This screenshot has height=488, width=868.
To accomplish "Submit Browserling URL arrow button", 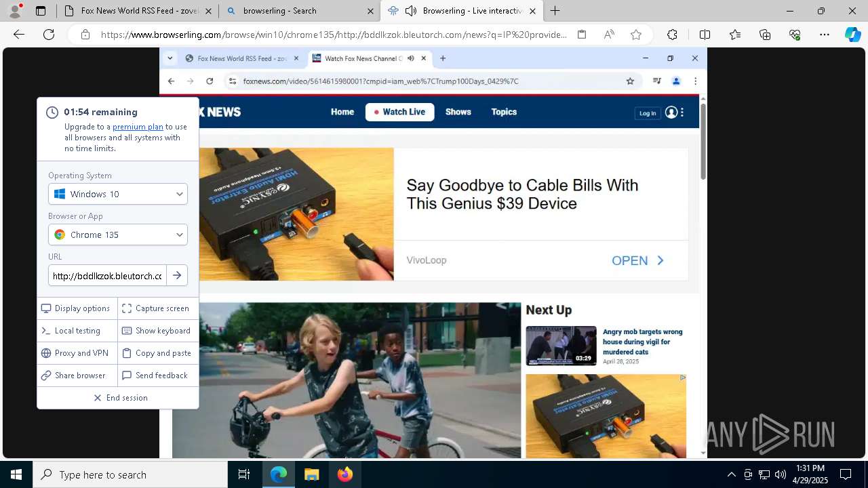I will pos(177,275).
